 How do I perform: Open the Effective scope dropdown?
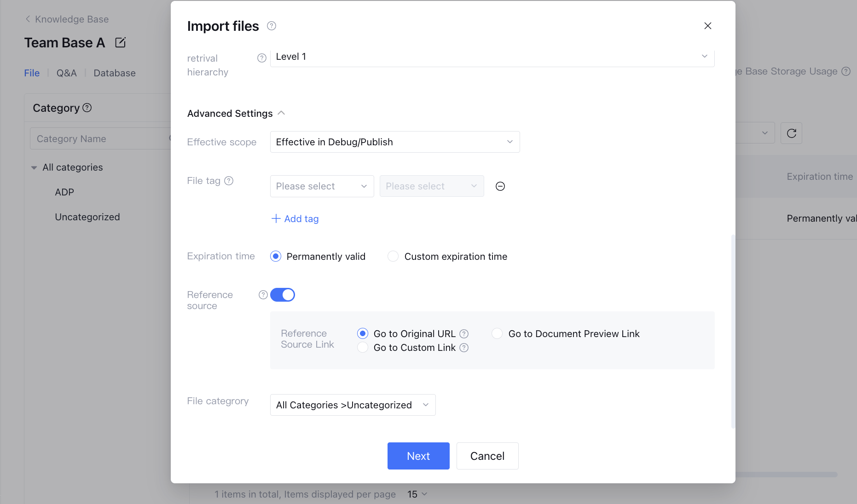pos(395,142)
